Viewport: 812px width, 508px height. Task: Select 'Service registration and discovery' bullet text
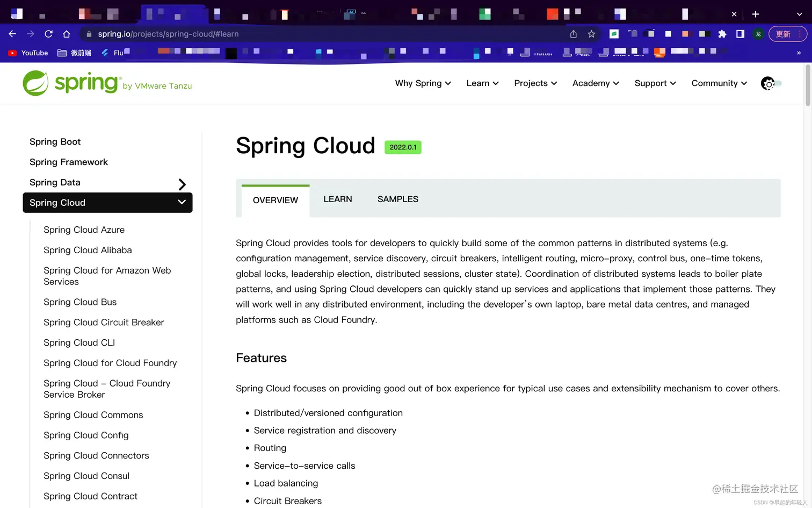pos(325,431)
